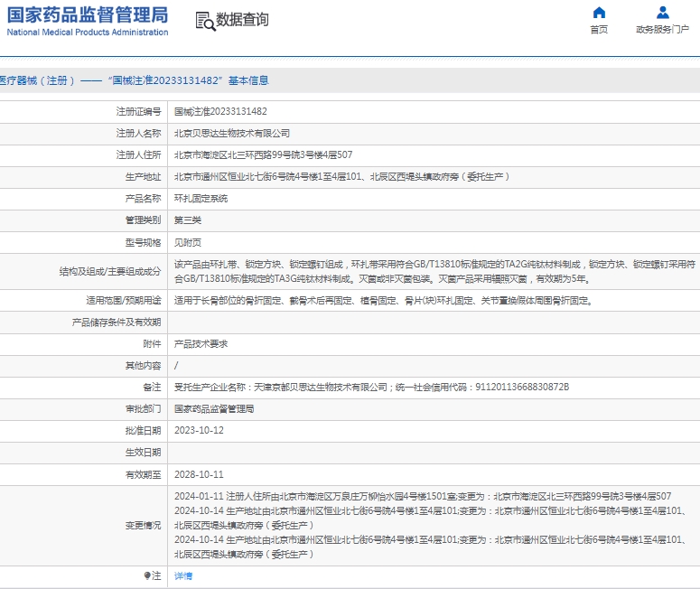Image resolution: width=700 pixels, height=589 pixels.
Task: Click the 2024-01-11 change record line
Action: 423,497
